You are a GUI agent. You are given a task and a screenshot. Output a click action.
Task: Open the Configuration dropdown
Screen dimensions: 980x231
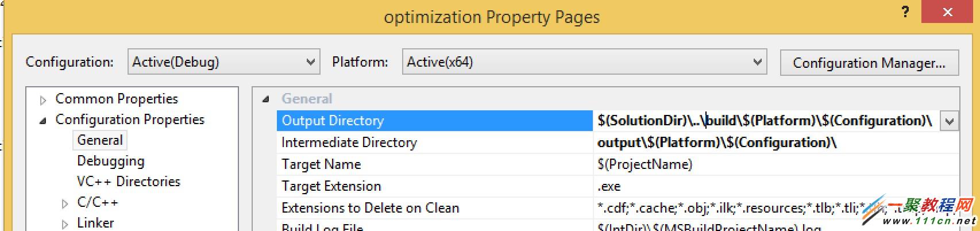coord(311,62)
